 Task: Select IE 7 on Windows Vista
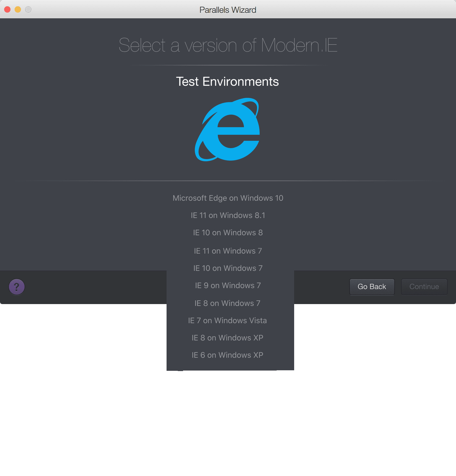(227, 321)
